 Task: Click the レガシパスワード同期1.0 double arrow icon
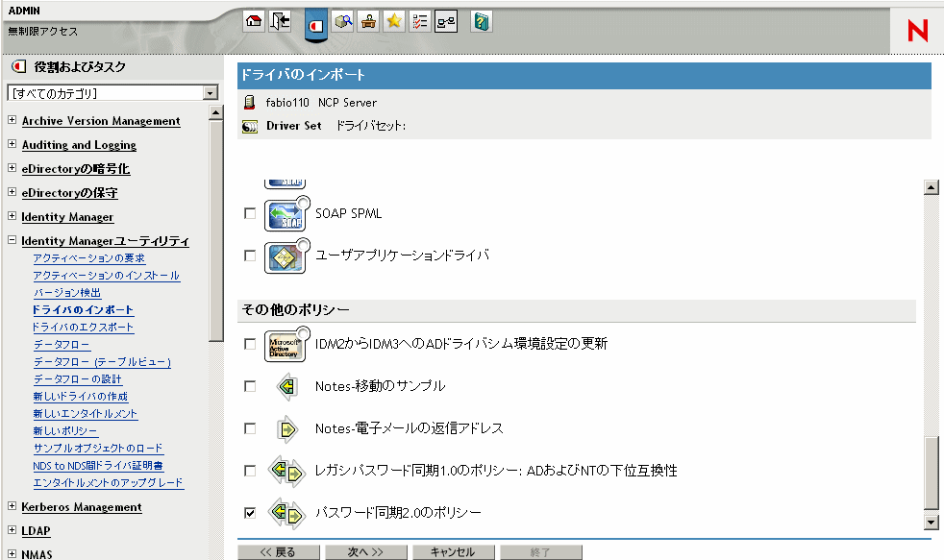pyautogui.click(x=286, y=471)
